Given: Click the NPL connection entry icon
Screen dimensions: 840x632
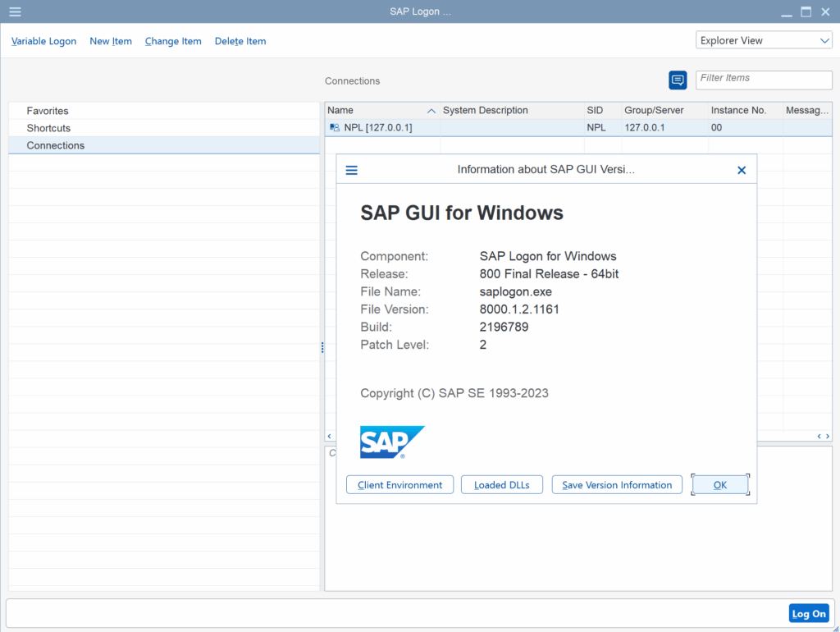Looking at the screenshot, I should (x=335, y=127).
